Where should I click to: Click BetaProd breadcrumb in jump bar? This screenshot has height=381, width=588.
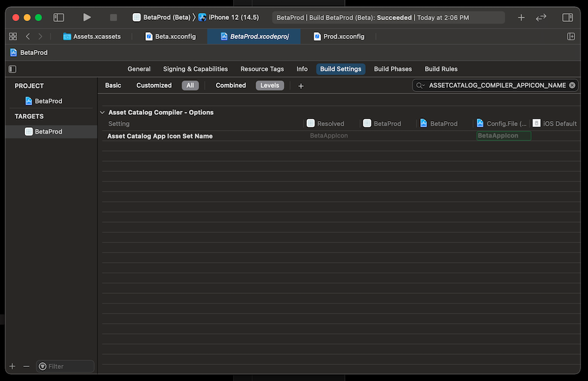[29, 52]
